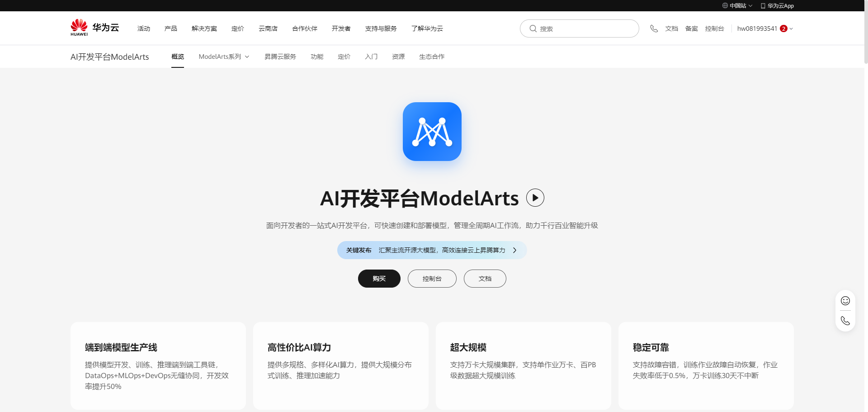
Task: Click the 面向开发者的一站式AI开发平台 description text
Action: 432,225
